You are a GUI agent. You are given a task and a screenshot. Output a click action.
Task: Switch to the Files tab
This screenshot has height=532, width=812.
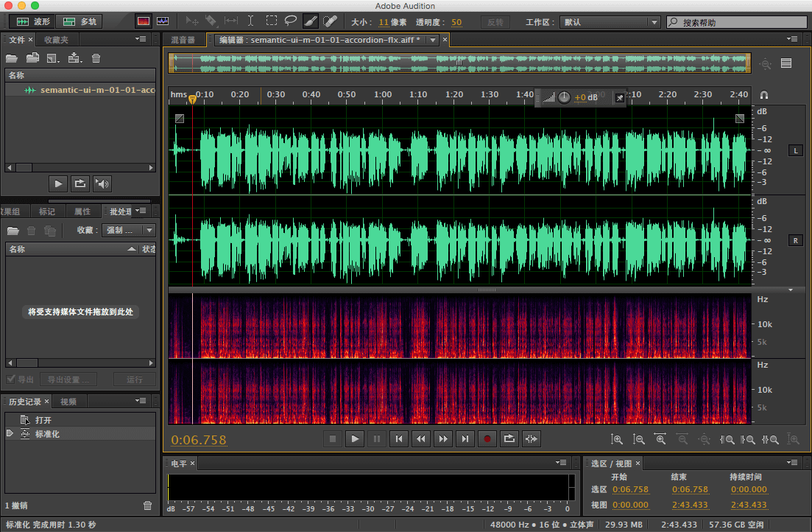pos(17,39)
